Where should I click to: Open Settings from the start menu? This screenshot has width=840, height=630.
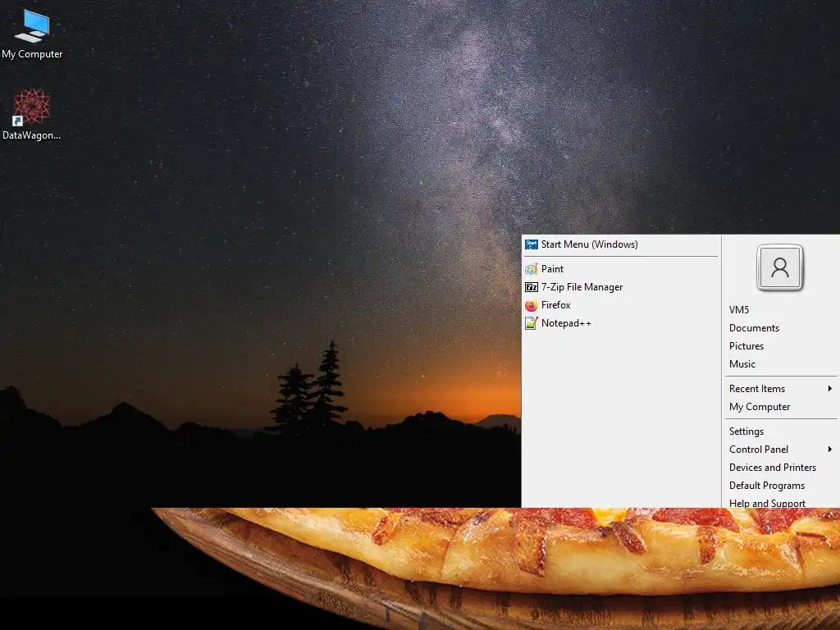[x=782, y=431]
